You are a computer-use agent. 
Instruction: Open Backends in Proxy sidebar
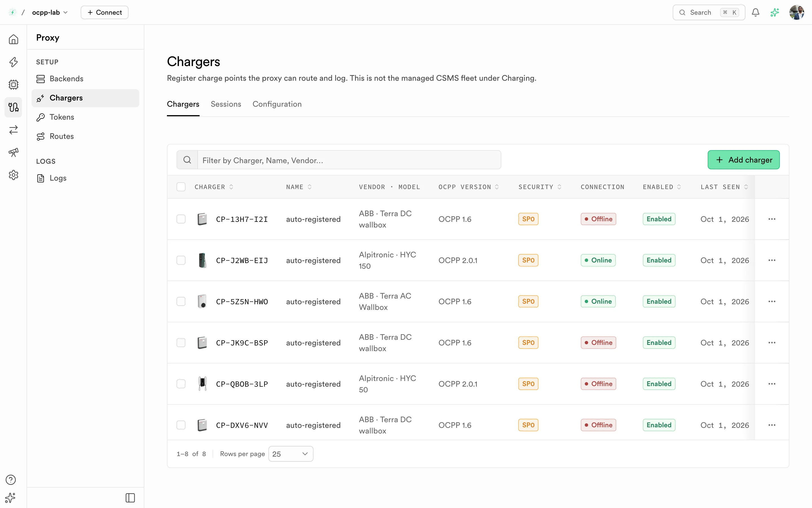[85, 79]
